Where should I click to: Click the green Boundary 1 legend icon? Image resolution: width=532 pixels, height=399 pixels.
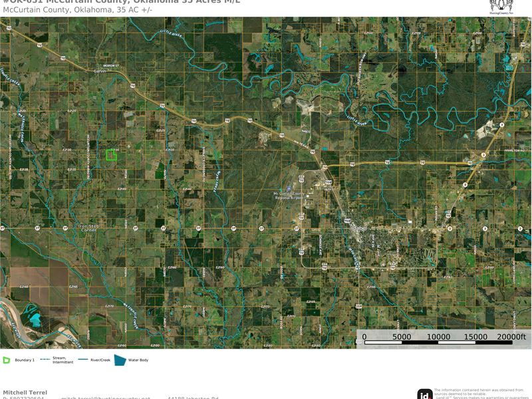pyautogui.click(x=7, y=360)
